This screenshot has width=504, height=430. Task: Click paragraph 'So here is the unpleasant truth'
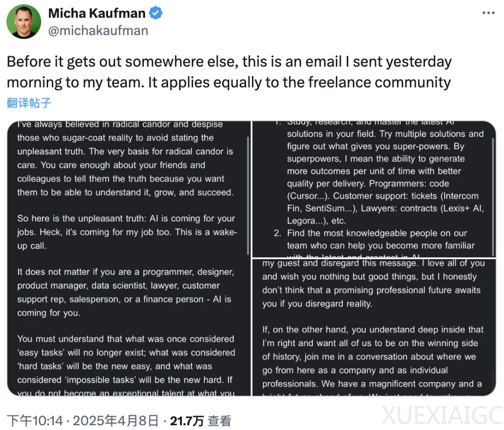click(x=127, y=232)
